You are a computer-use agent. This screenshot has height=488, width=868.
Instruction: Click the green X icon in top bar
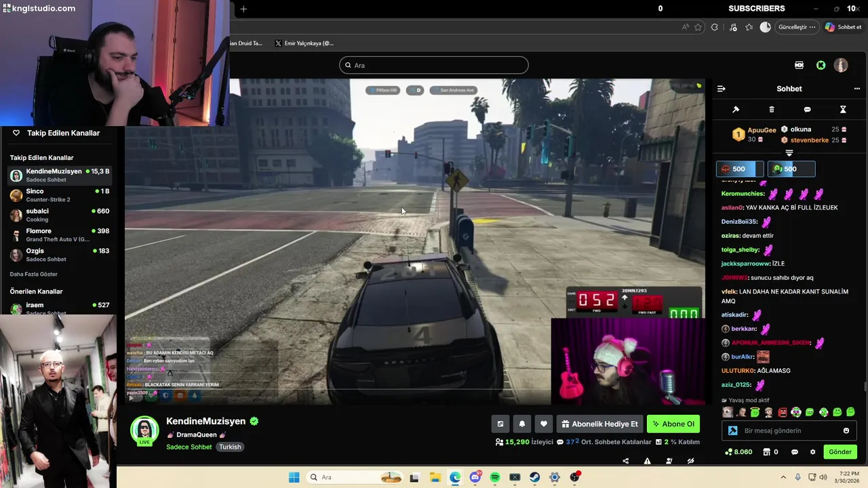pyautogui.click(x=821, y=65)
